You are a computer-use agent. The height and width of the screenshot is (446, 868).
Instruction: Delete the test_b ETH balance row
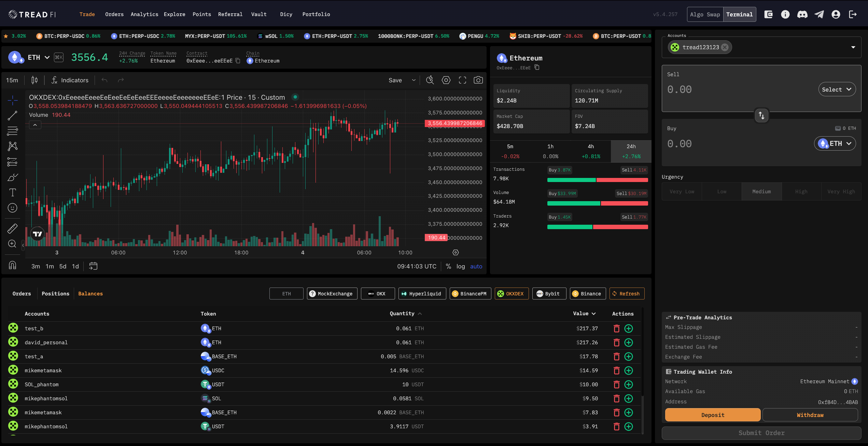[x=616, y=329]
